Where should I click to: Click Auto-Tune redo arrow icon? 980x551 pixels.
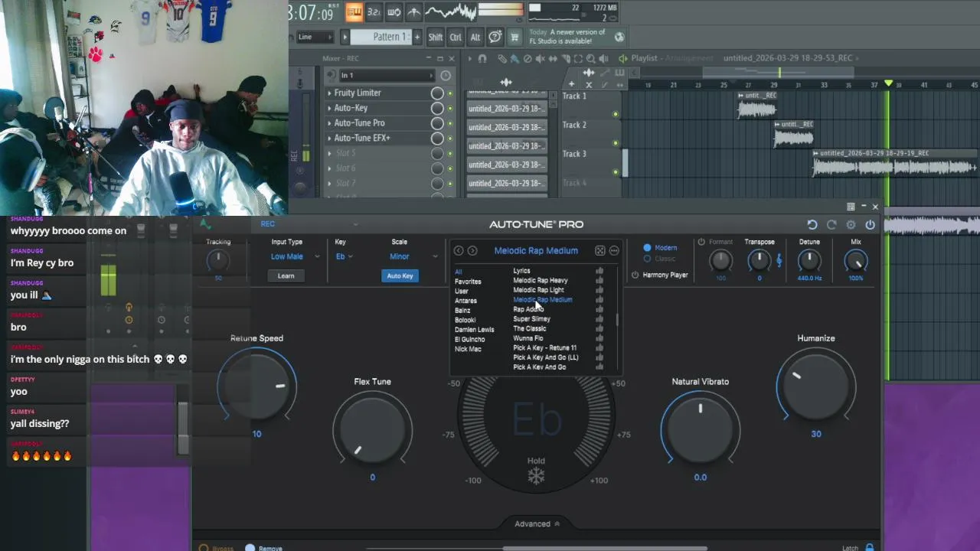pos(831,225)
